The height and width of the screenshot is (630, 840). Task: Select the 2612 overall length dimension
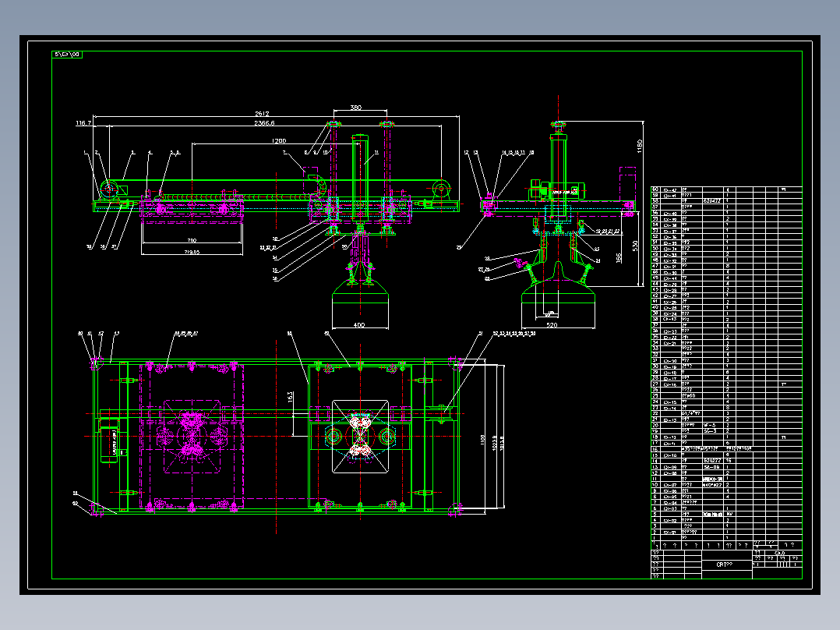pos(262,114)
